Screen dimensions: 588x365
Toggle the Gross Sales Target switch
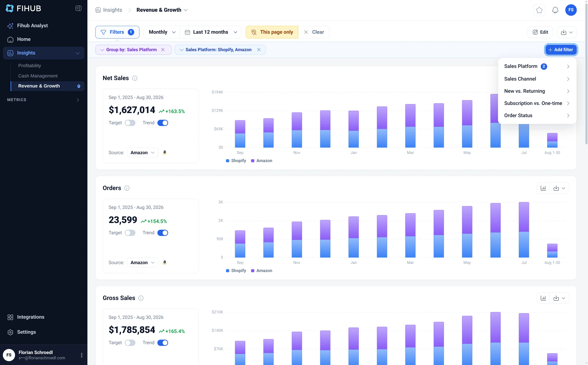click(x=130, y=343)
